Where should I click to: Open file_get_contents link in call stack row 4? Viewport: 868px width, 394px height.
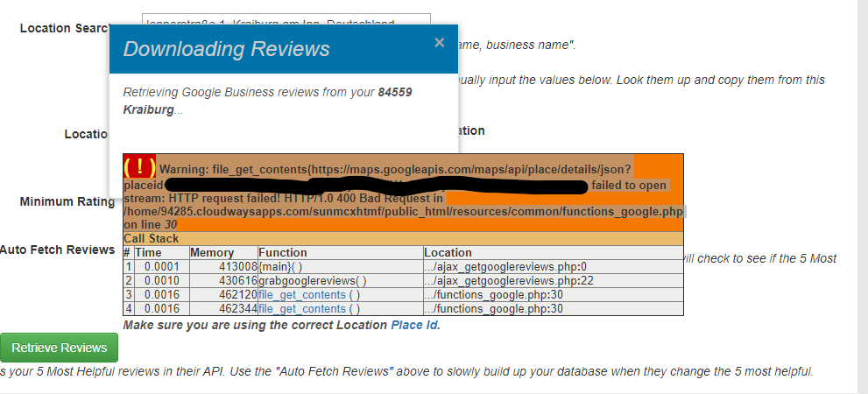[309, 308]
